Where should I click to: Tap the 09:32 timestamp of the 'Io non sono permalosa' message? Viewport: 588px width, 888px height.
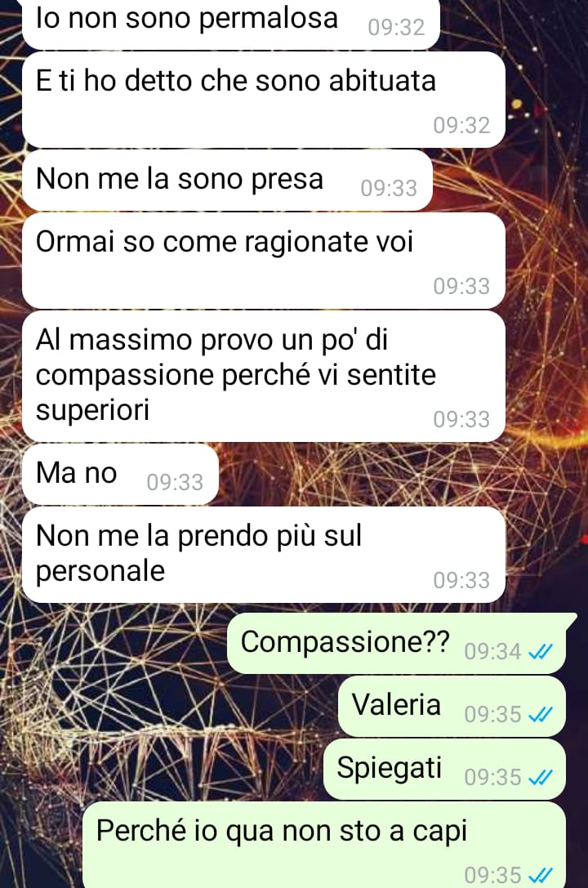[396, 27]
